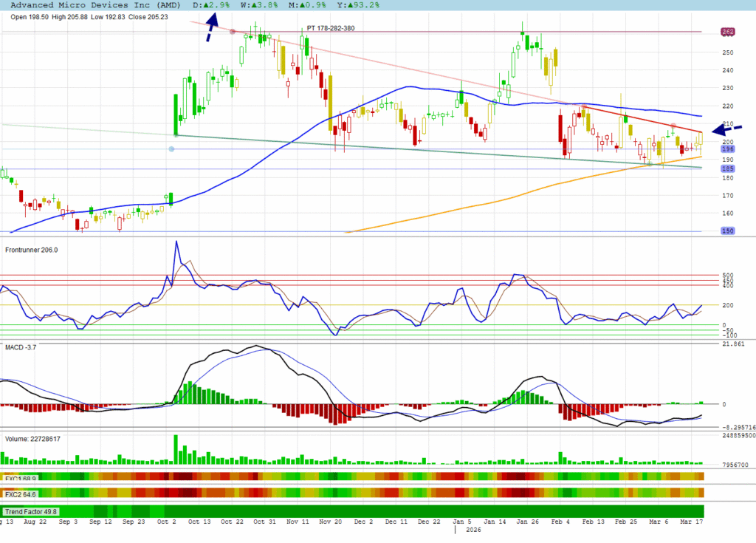This screenshot has width=756, height=543.
Task: Click red circle anchor at trendline start
Action: (233, 32)
